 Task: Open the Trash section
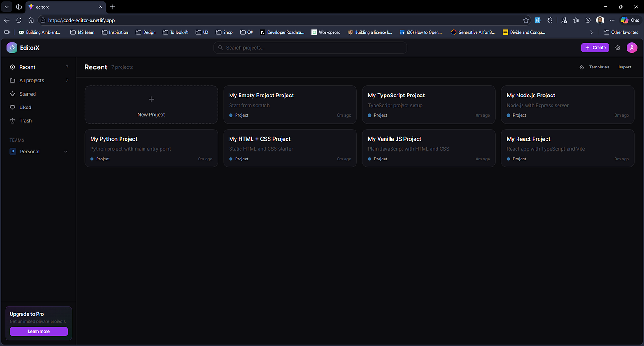click(x=39, y=121)
